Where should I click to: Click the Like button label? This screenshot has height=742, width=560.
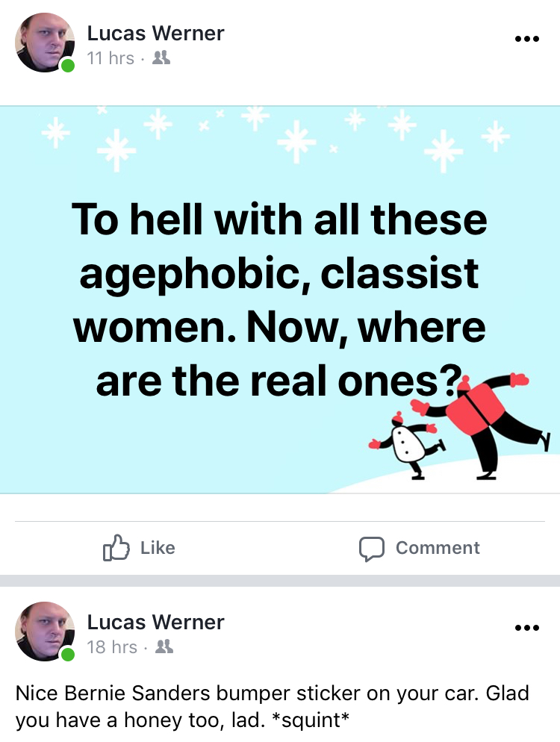[x=158, y=548]
